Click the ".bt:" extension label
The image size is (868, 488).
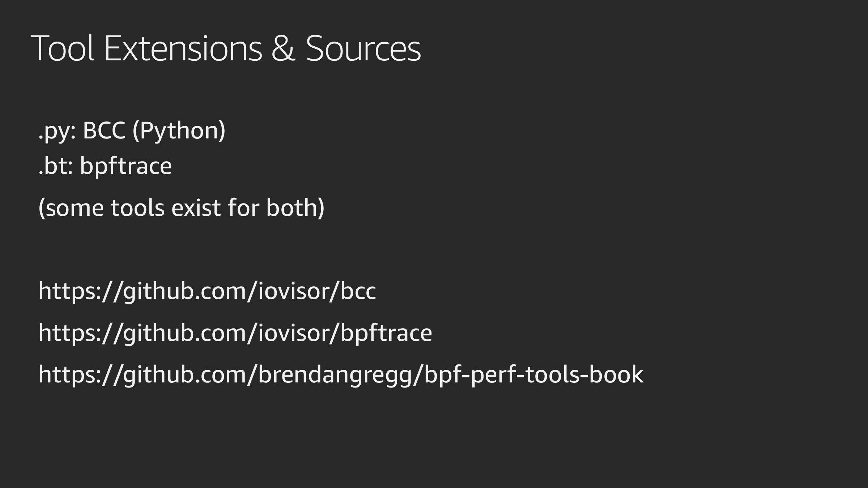click(56, 166)
